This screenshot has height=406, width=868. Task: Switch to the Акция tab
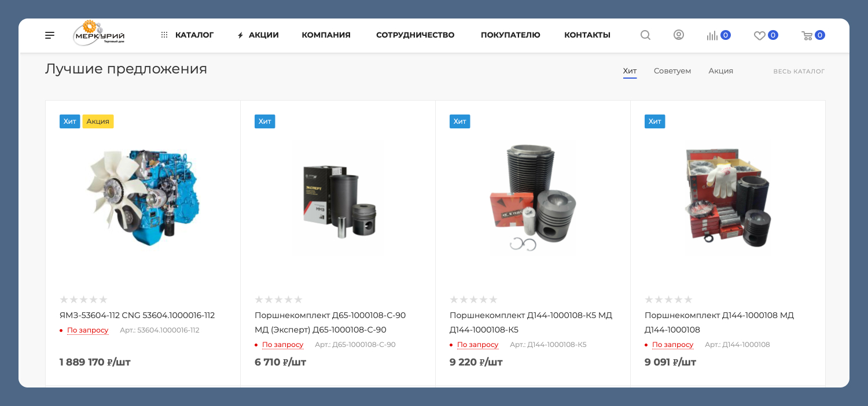[x=721, y=71]
